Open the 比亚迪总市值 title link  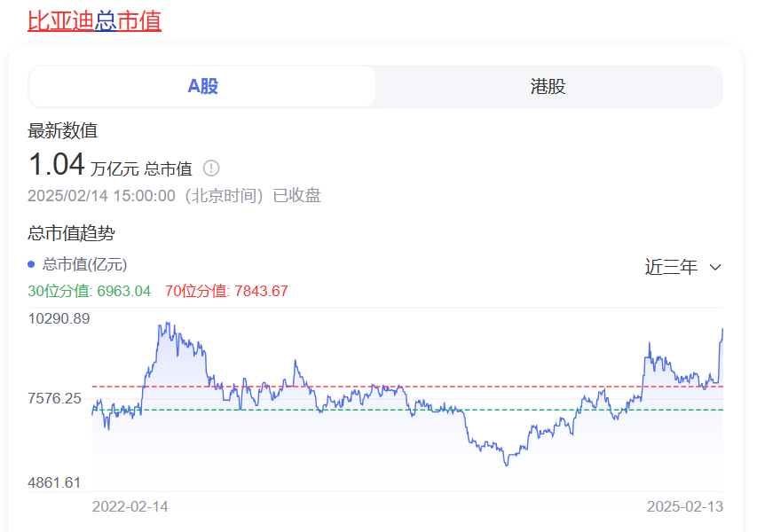(x=93, y=21)
